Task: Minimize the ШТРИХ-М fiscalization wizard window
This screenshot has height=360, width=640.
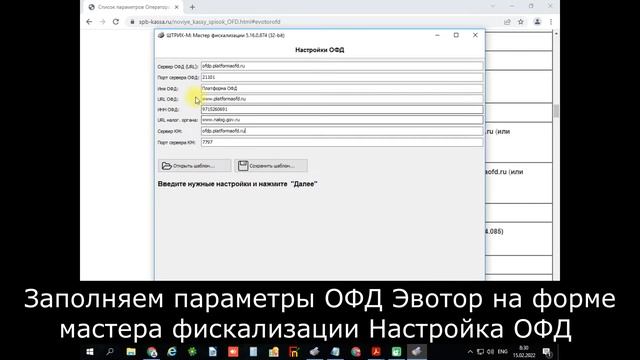Action: 438,35
